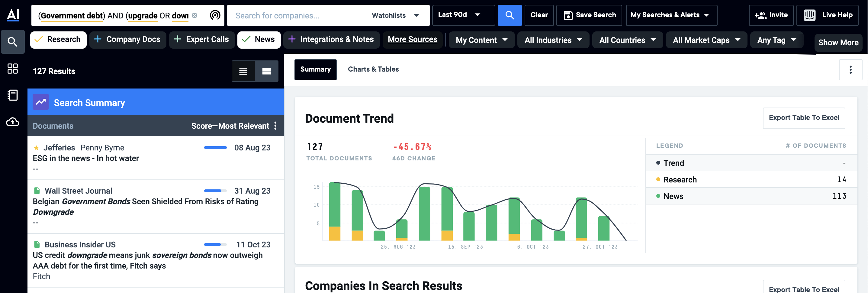Open the More Sources link
The height and width of the screenshot is (293, 868).
point(413,40)
